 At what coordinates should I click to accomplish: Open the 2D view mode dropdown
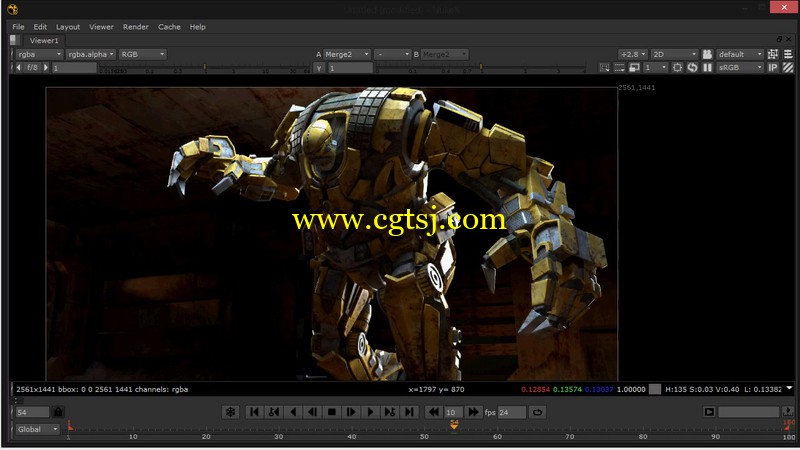coord(674,54)
